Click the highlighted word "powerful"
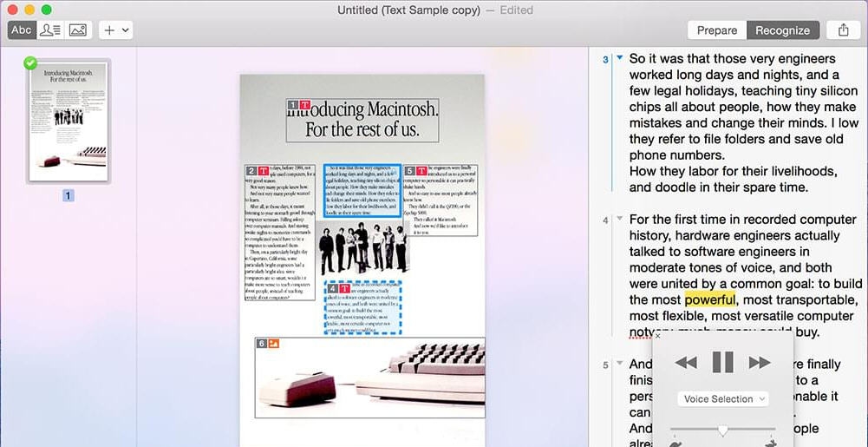 (x=710, y=299)
